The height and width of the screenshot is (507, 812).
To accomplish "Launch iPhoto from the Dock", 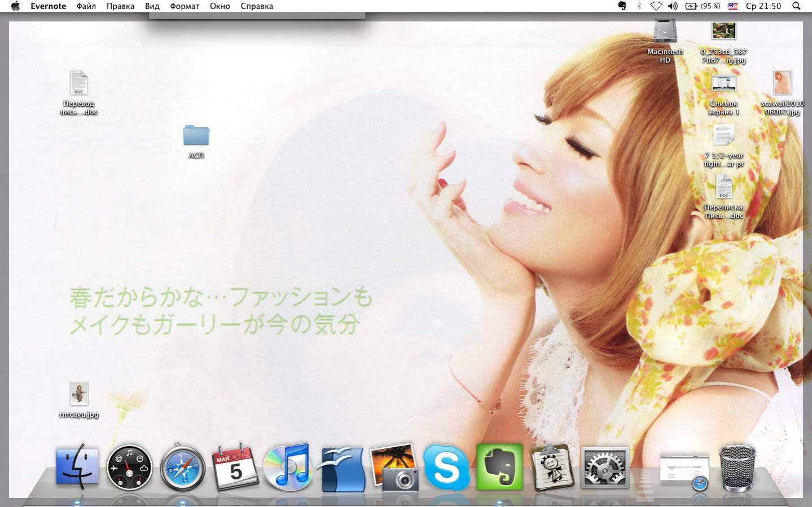I will [x=394, y=468].
